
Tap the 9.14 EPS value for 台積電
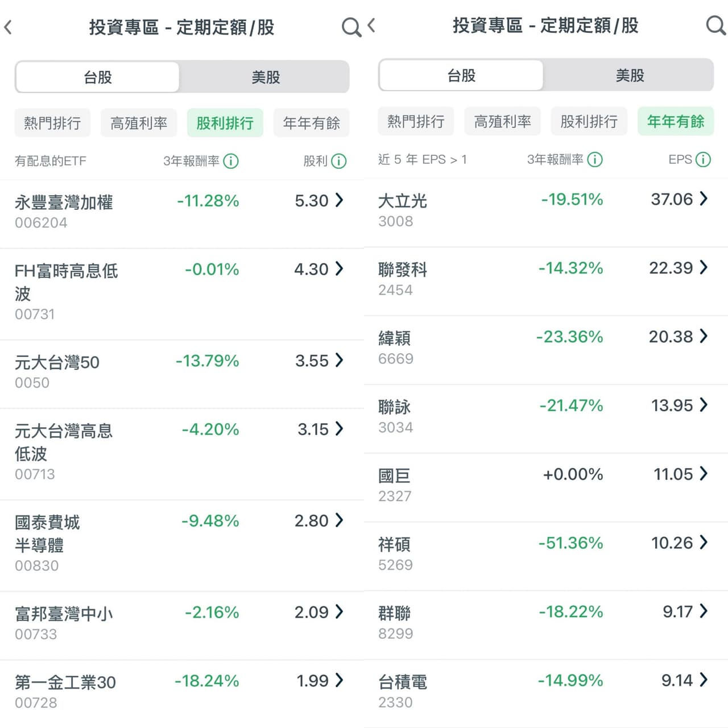coord(677,681)
